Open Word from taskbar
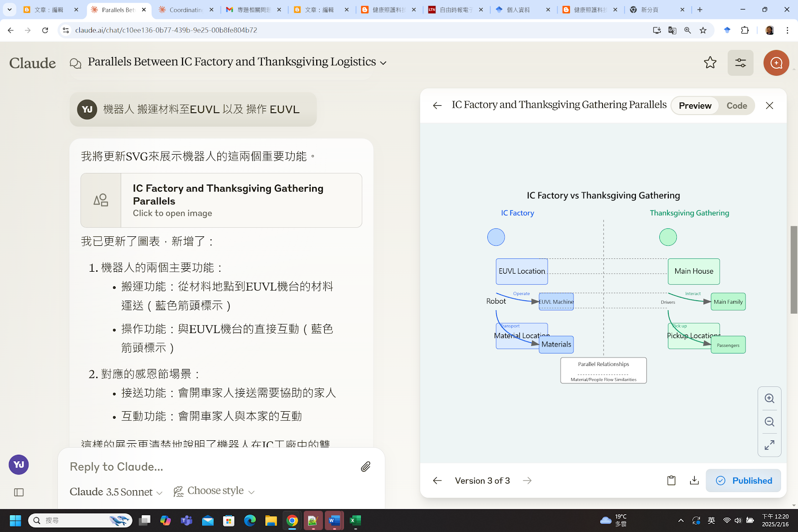This screenshot has height=532, width=798. pos(334,521)
